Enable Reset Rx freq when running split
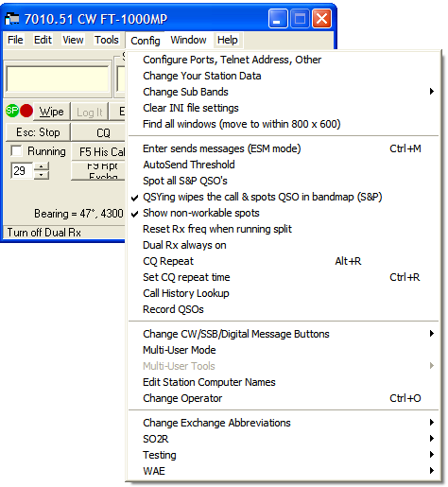Screen dimensions: 448x487 coord(284,229)
